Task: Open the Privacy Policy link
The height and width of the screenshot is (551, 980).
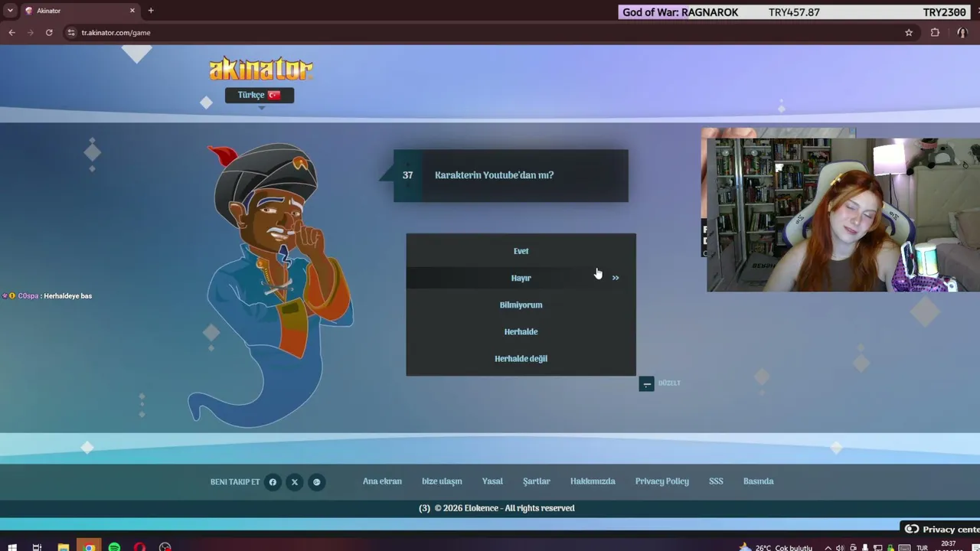Action: click(x=662, y=481)
